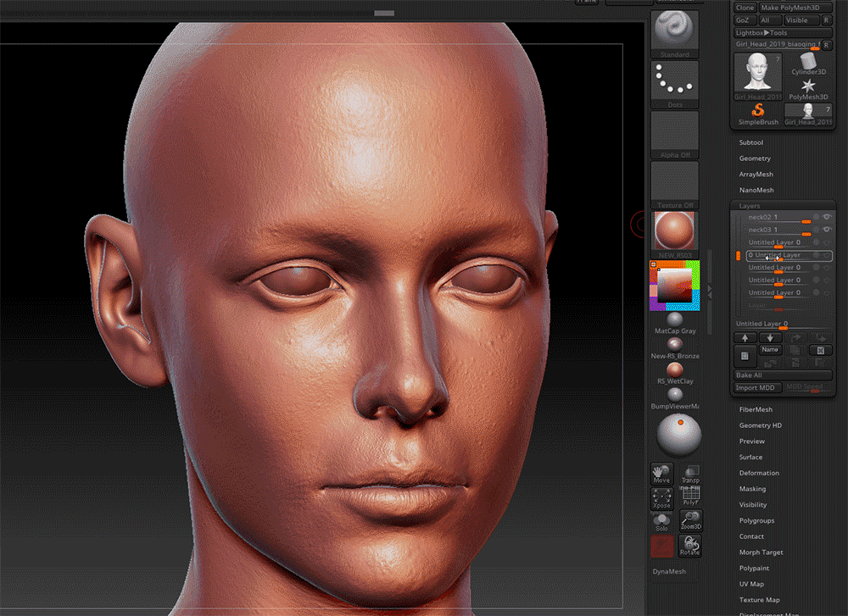This screenshot has height=616, width=848.
Task: Toggle Solo mode
Action: click(661, 523)
